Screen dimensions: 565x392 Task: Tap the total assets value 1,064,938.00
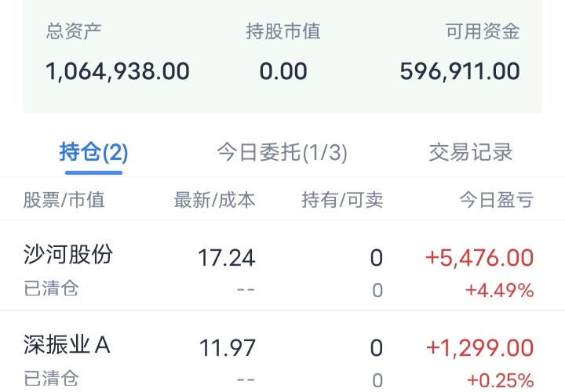coord(118,71)
